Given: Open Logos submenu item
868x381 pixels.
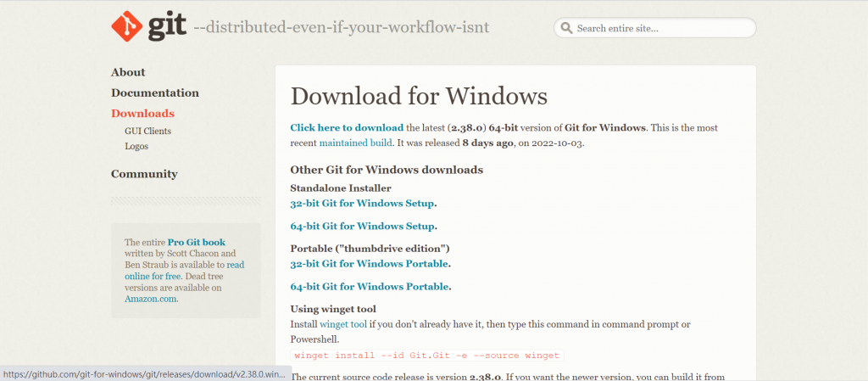Looking at the screenshot, I should [x=136, y=147].
